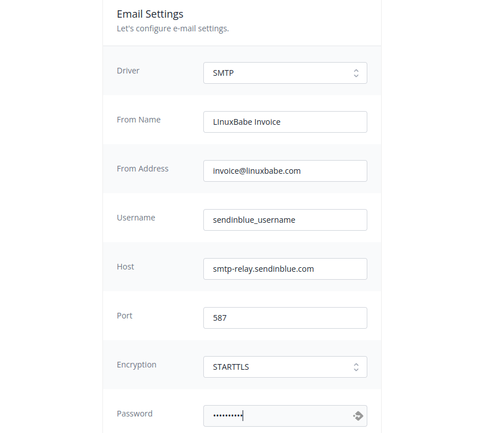
Task: Click the "Password" label
Action: pyautogui.click(x=134, y=414)
